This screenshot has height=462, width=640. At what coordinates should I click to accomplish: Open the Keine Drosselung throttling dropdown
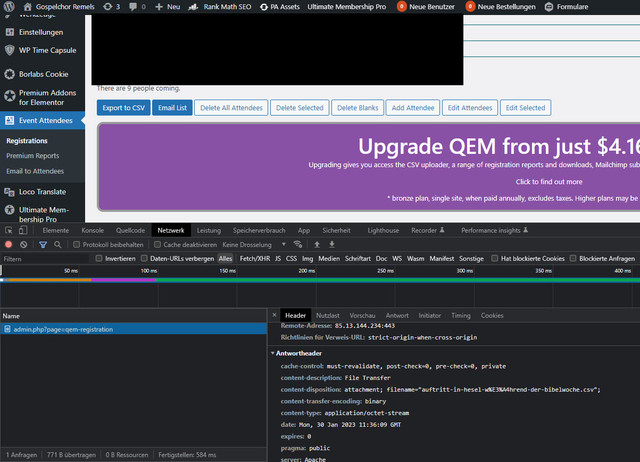254,244
